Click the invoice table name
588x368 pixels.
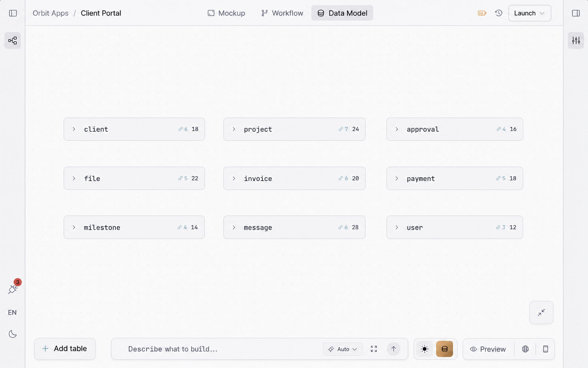point(258,178)
